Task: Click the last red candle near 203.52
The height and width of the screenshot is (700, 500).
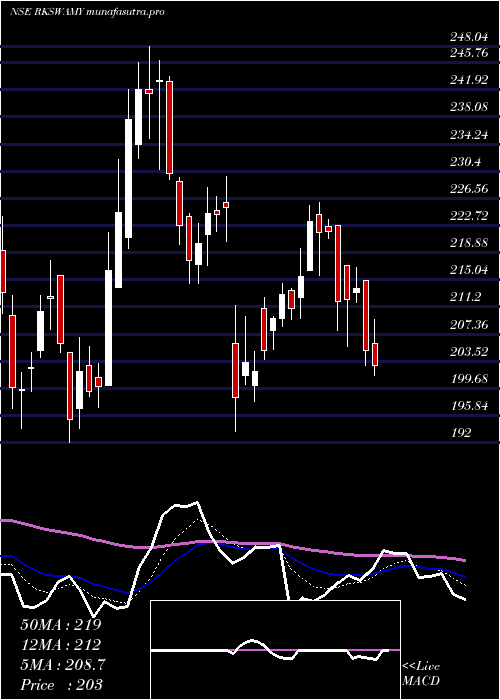Action: 375,354
